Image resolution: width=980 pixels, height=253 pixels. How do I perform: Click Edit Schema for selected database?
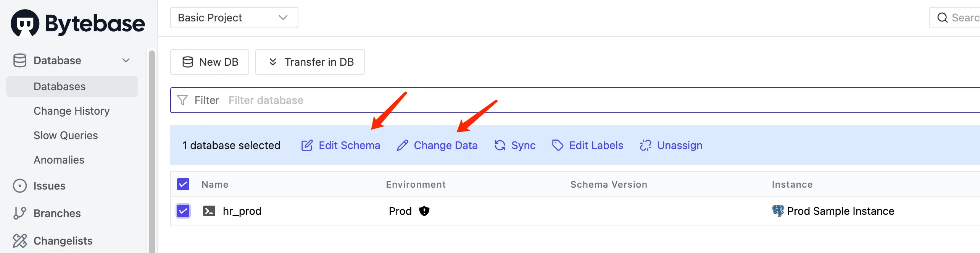341,146
